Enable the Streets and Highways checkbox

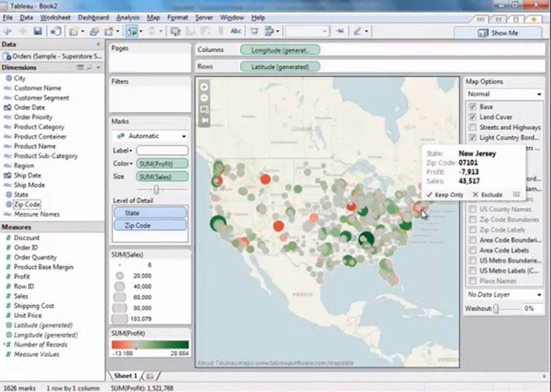click(x=473, y=127)
